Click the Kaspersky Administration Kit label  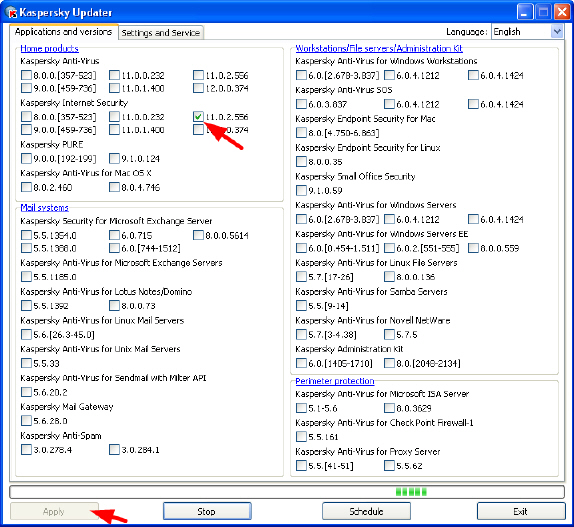coord(349,349)
